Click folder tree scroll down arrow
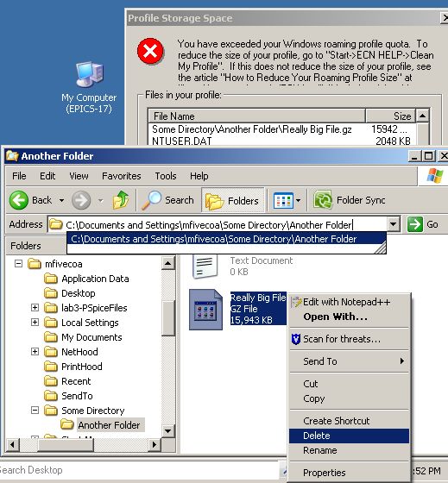 pyautogui.click(x=168, y=430)
